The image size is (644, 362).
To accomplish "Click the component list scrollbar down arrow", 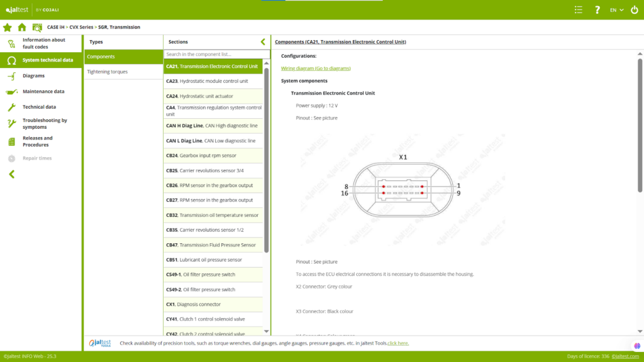I will [266, 331].
